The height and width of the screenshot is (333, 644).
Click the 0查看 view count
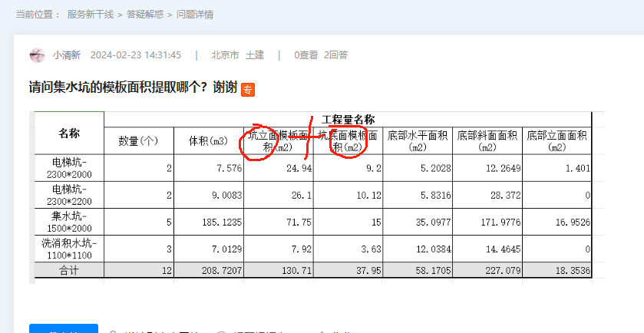coord(306,55)
